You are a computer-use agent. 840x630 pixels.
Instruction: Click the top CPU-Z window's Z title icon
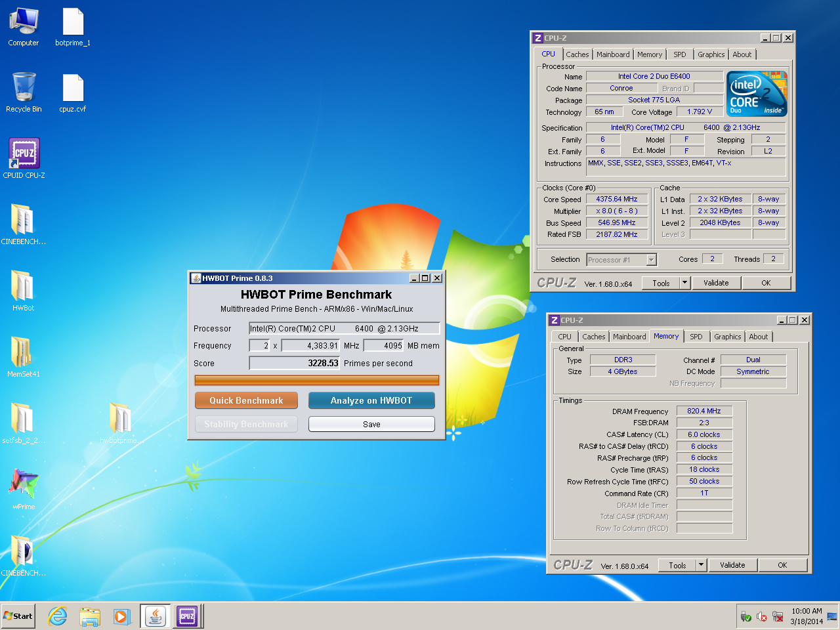click(538, 38)
